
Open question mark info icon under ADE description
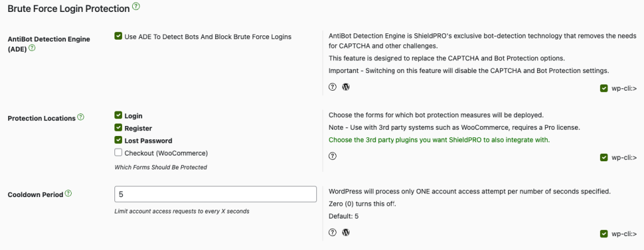point(333,87)
